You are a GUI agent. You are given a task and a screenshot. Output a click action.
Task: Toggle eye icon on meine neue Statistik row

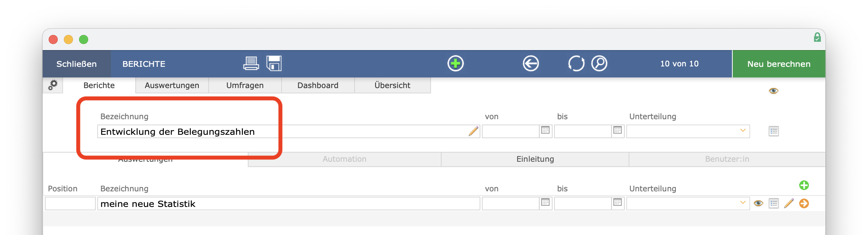click(x=758, y=203)
